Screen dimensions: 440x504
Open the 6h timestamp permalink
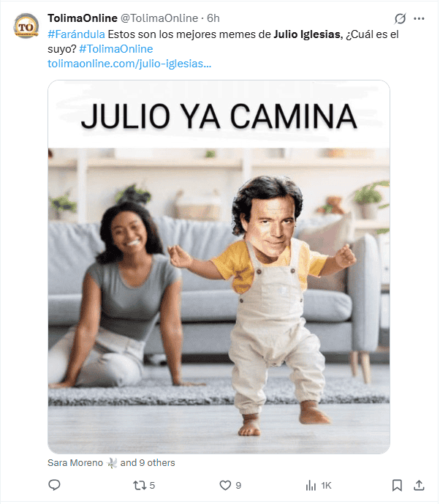213,18
